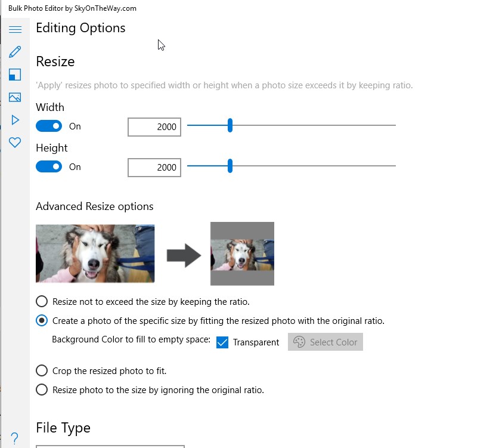This screenshot has height=448, width=496.
Task: Open the hamburger navigation menu
Action: pyautogui.click(x=15, y=29)
